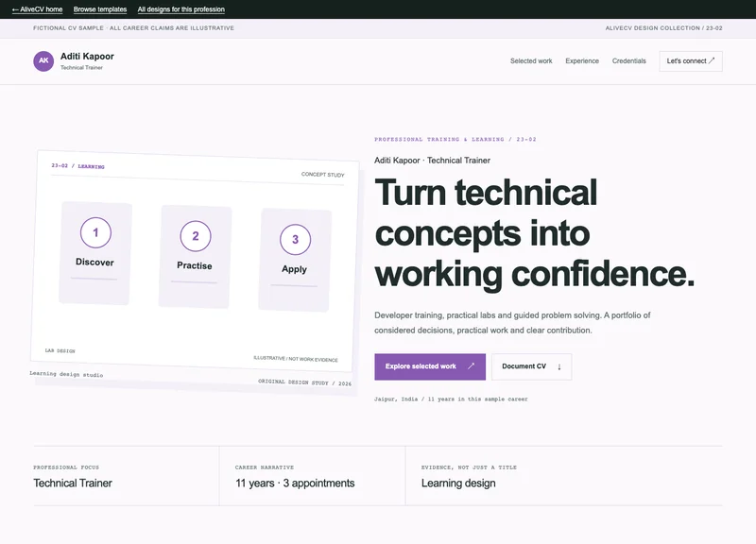The image size is (756, 544).
Task: Go back to AliveCV home
Action: coord(37,9)
